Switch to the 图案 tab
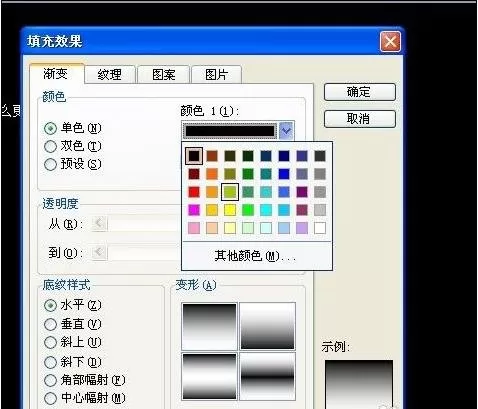The height and width of the screenshot is (409, 478). [x=163, y=74]
